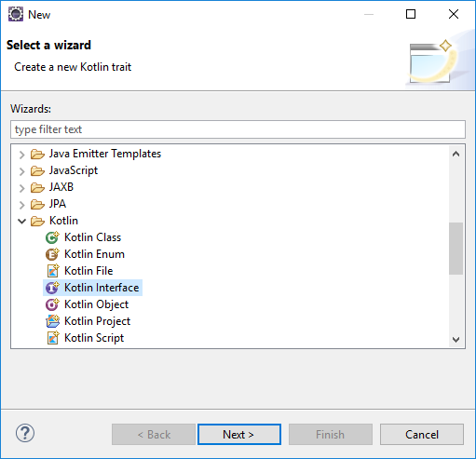Select the Kotlin Class label
Screen dimensions: 476x459
92,237
